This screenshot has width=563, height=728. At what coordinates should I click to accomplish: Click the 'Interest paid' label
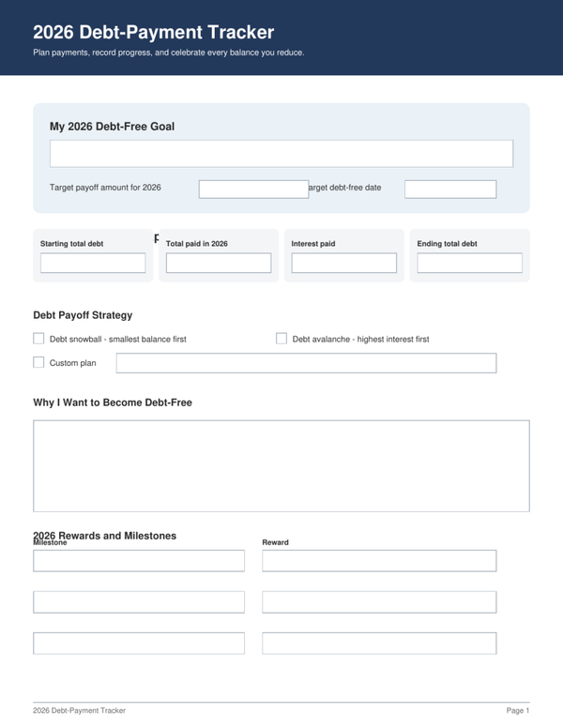pyautogui.click(x=313, y=244)
